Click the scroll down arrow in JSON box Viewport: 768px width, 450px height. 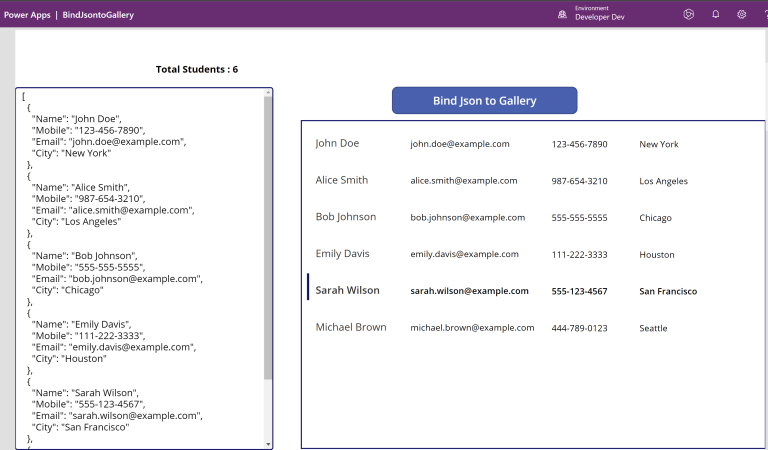coord(268,443)
